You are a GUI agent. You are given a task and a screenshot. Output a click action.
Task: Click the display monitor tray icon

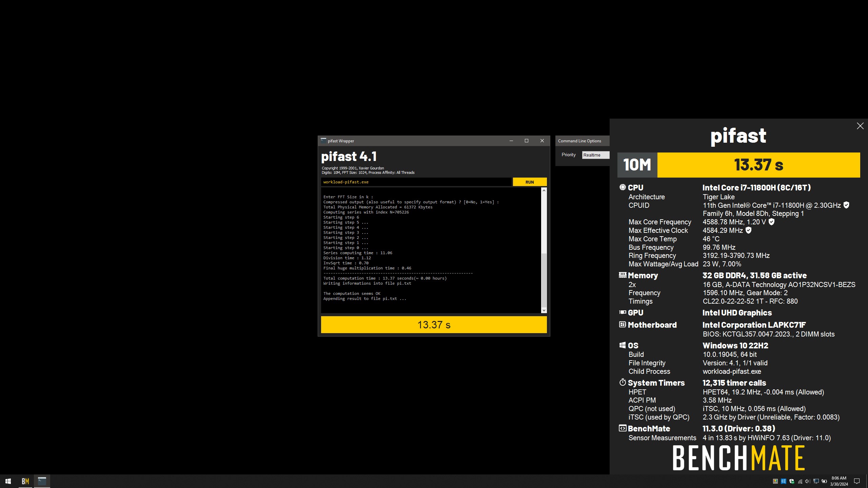coord(816,481)
